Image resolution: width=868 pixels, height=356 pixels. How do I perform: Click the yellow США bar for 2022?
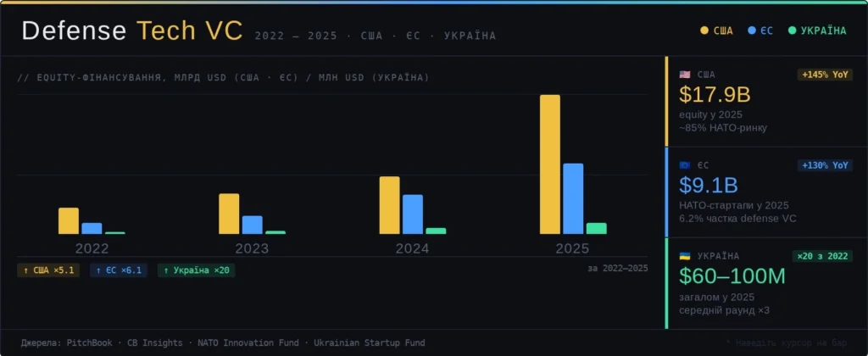(69, 220)
